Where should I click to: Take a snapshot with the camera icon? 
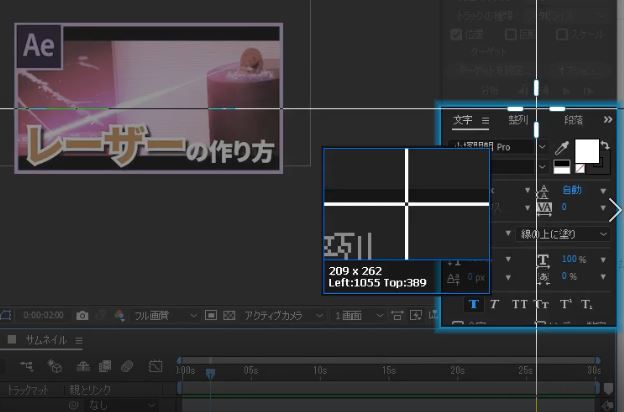(x=82, y=316)
